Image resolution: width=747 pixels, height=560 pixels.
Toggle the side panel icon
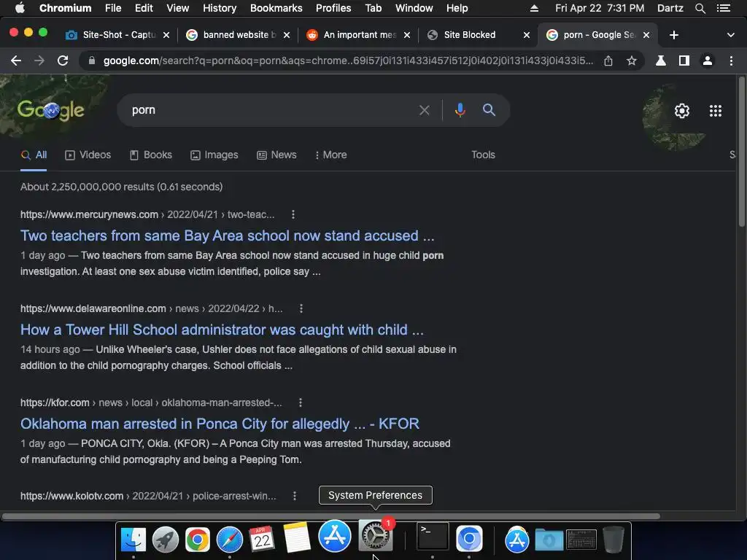(x=684, y=61)
